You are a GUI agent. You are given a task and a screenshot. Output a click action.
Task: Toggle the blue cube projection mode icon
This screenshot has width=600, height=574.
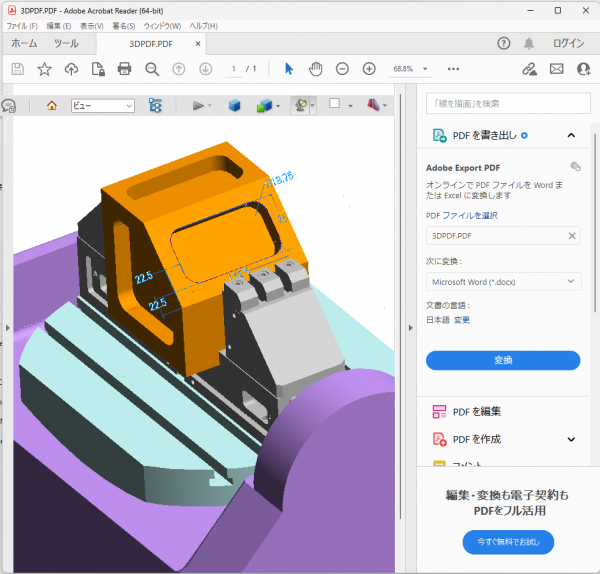pos(233,105)
